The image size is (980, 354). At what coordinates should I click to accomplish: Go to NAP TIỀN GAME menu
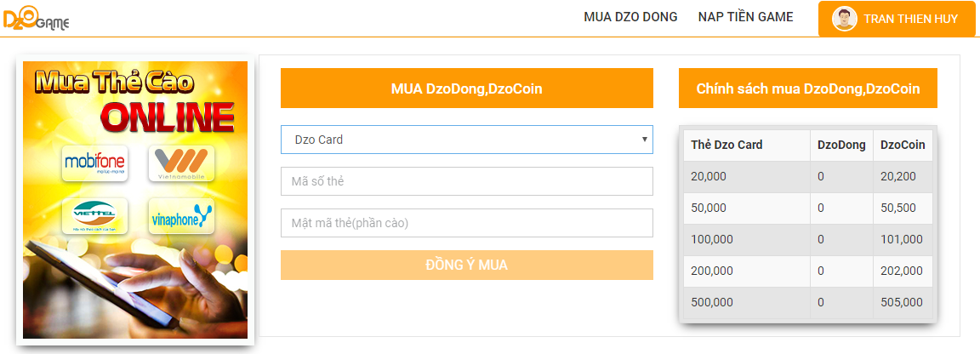pos(745,17)
